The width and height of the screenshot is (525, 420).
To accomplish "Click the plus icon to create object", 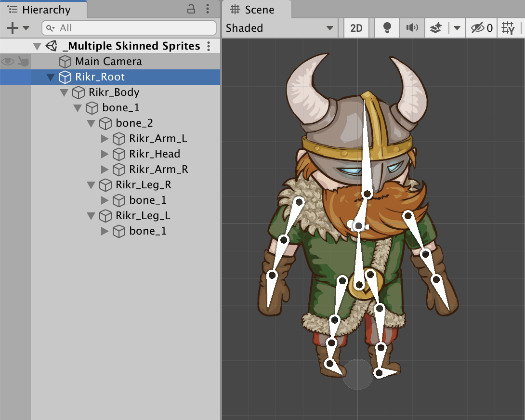I will [13, 28].
